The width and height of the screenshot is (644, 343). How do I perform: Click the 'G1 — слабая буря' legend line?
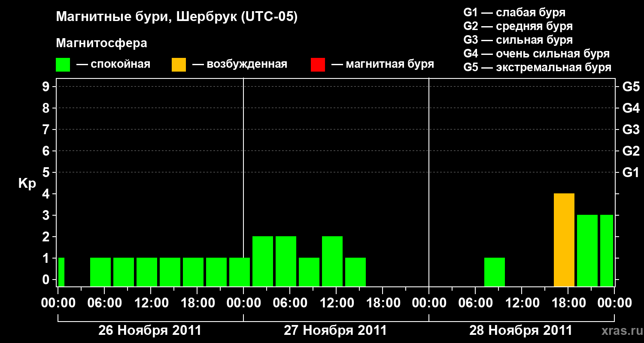tap(514, 12)
